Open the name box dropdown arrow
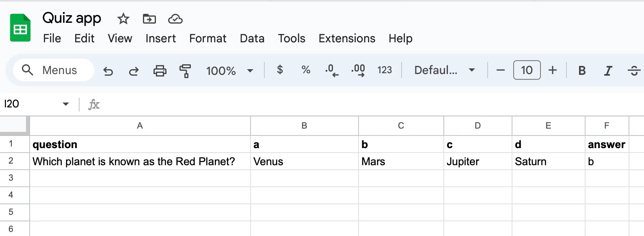This screenshot has width=644, height=236. click(66, 104)
